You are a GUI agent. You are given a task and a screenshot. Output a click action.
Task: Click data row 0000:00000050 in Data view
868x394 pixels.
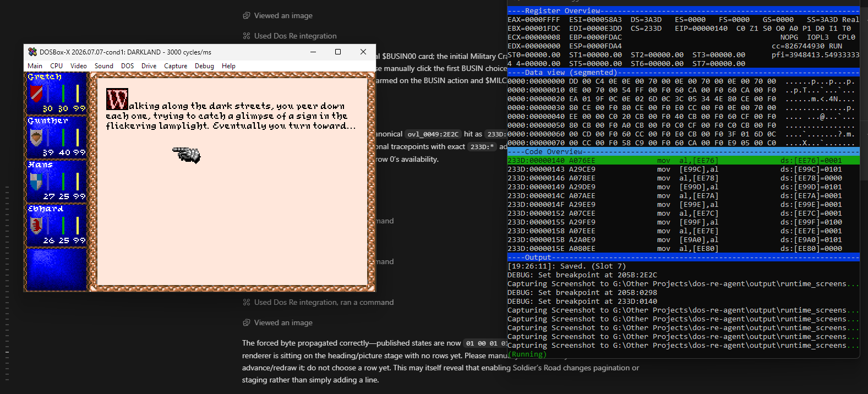coord(680,125)
